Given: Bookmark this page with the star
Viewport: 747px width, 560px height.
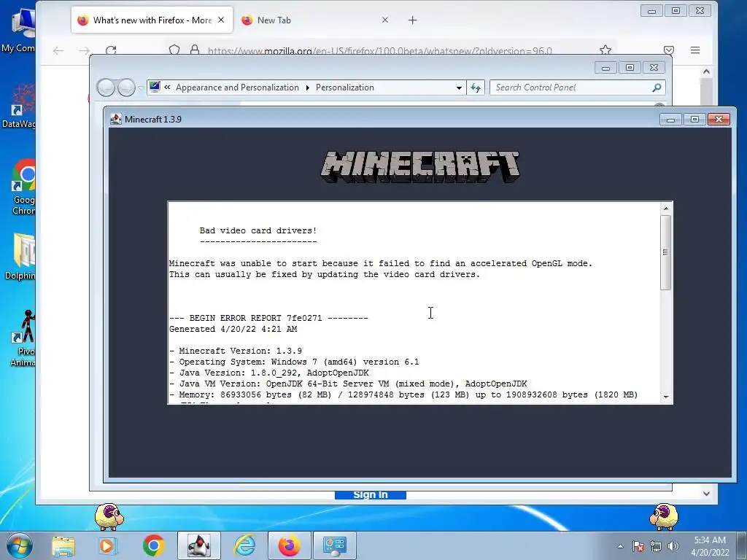Looking at the screenshot, I should (x=605, y=50).
